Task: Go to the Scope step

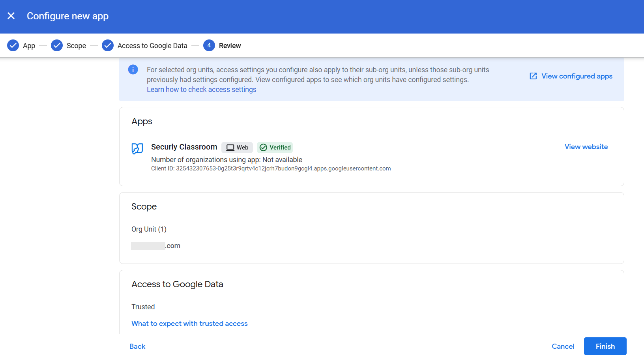Action: pos(76,46)
